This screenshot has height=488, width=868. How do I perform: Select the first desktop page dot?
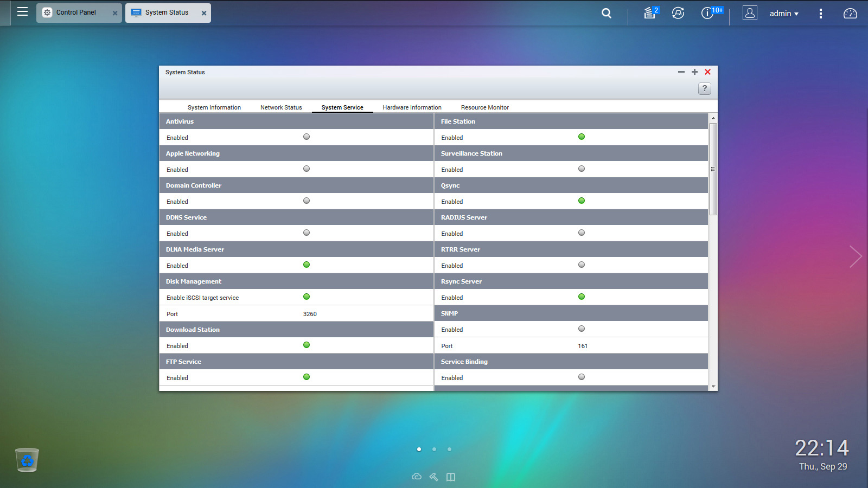click(x=419, y=449)
